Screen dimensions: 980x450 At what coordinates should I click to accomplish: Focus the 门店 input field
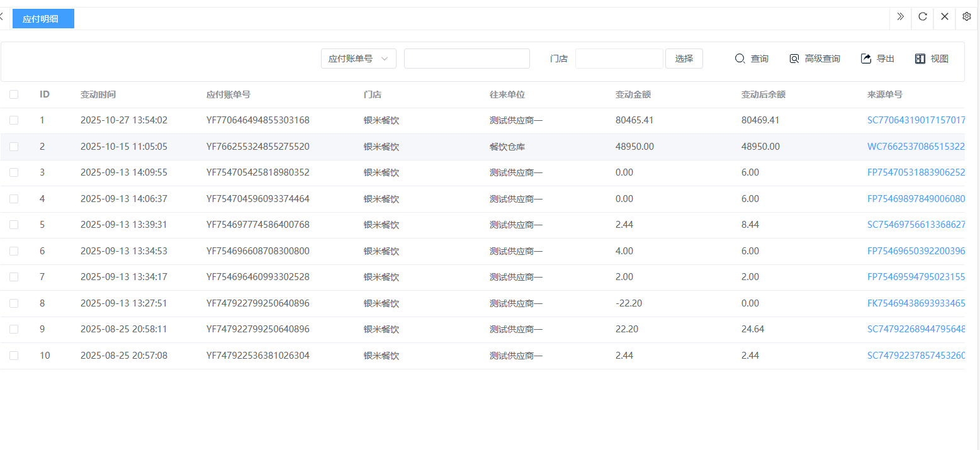(x=619, y=59)
